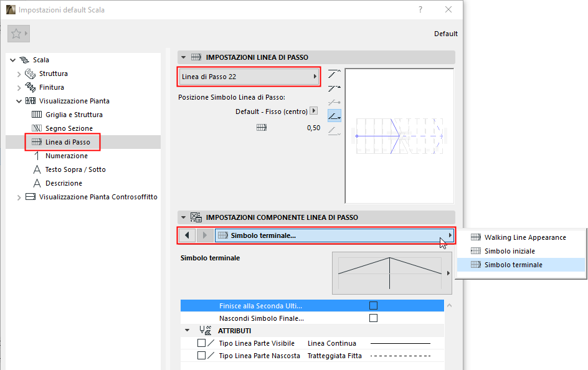
Task: Select Griglia e Struttura item
Action: (x=74, y=115)
